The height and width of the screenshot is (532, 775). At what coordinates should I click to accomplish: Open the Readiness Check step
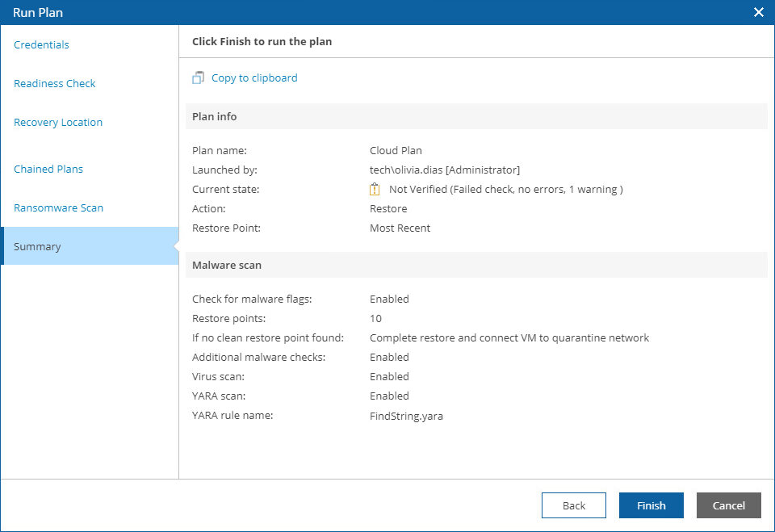point(55,84)
